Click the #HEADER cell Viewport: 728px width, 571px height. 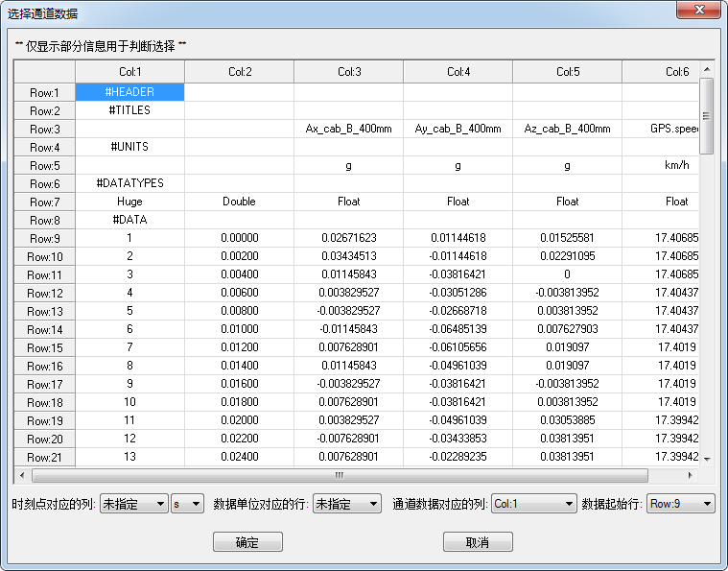129,92
